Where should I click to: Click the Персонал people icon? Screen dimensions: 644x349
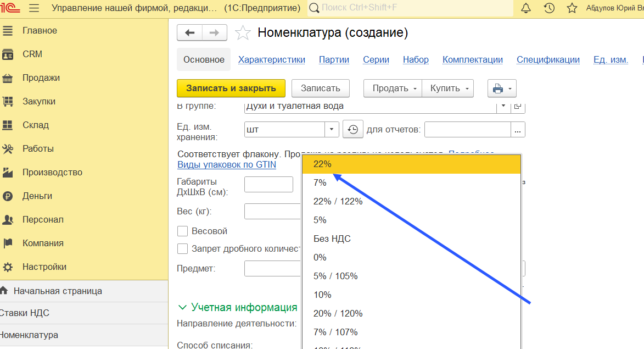point(7,219)
